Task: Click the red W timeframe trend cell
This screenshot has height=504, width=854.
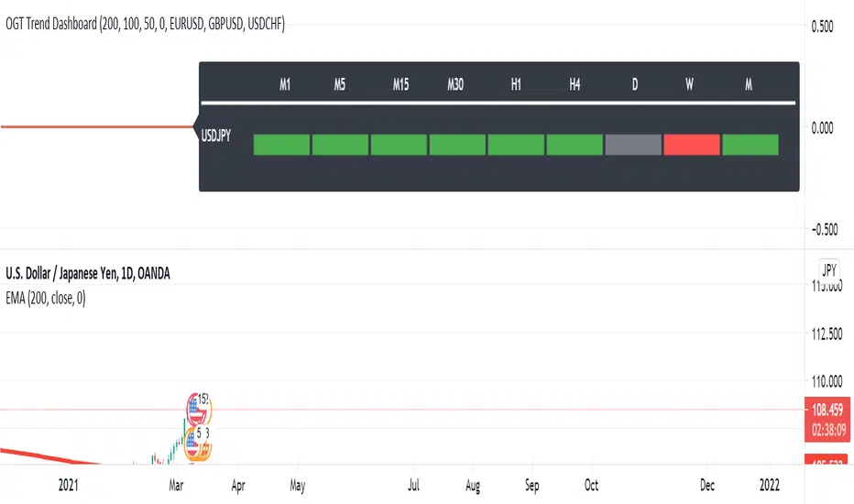Action: pos(692,145)
